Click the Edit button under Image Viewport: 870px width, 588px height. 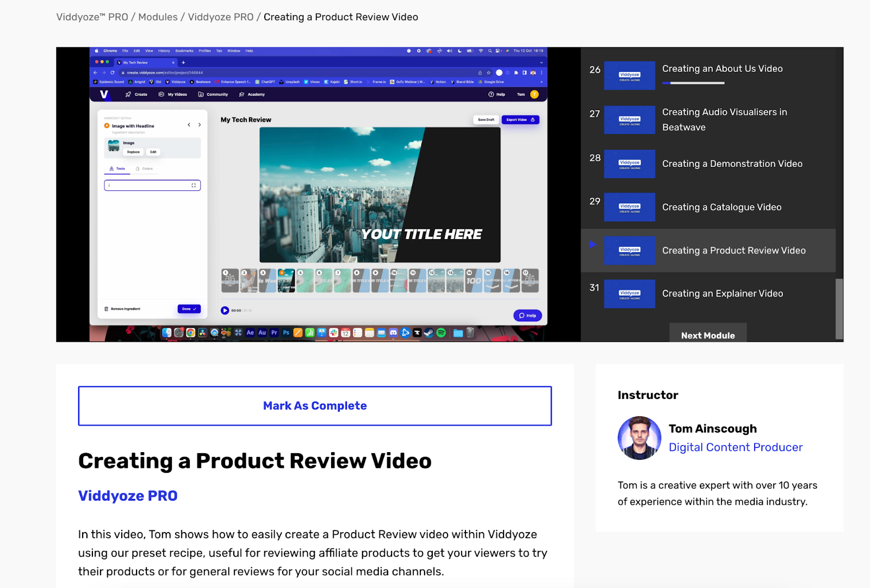point(153,152)
